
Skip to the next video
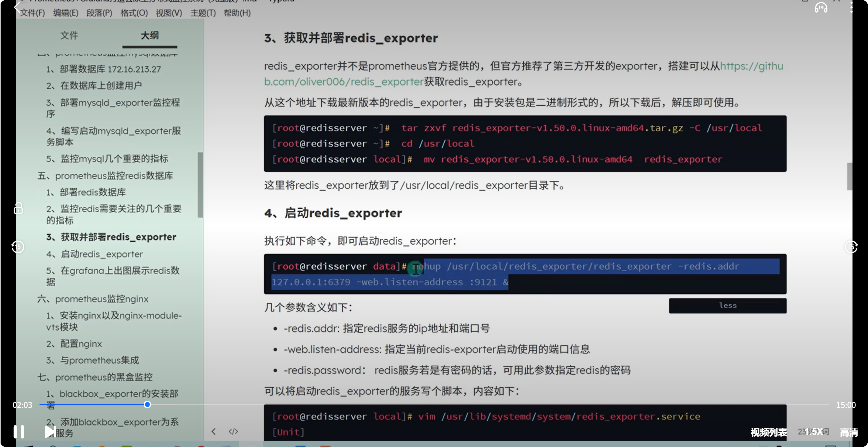50,432
